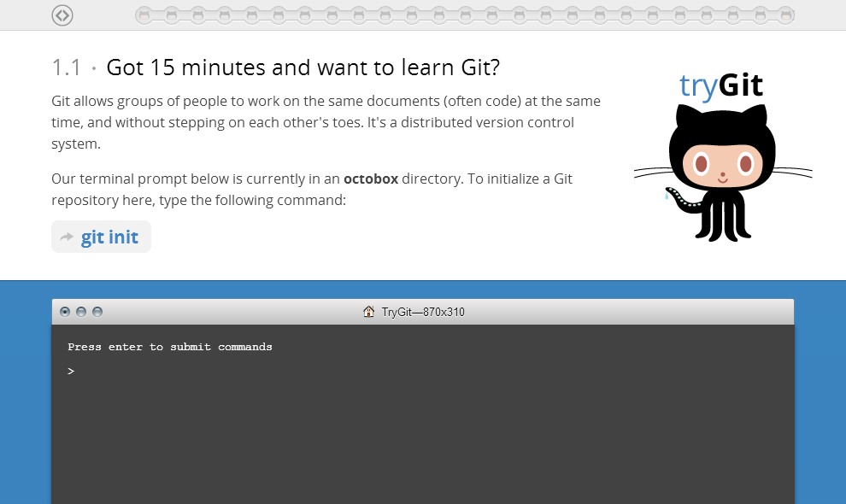The image size is (846, 504).
Task: Minimize the TryGit terminal with middle round button
Action: pyautogui.click(x=81, y=312)
